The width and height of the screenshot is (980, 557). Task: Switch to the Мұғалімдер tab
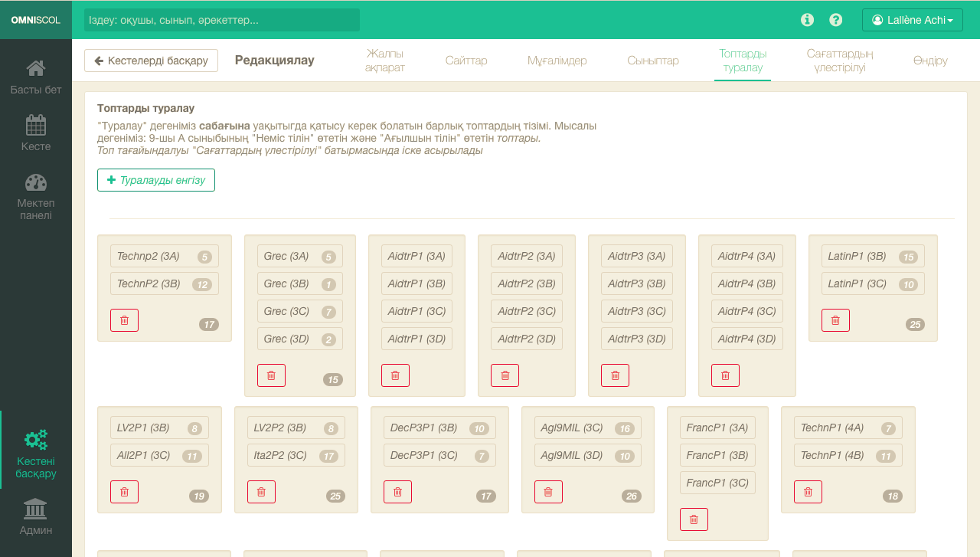click(557, 61)
